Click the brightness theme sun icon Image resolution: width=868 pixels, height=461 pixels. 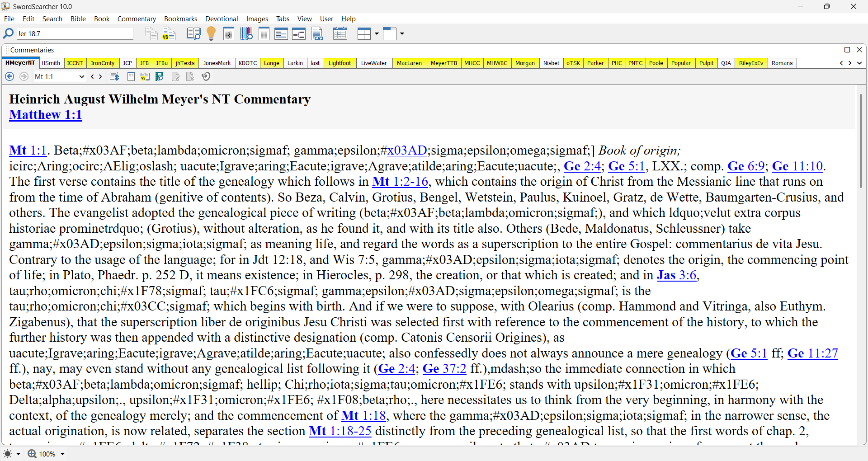pyautogui.click(x=8, y=454)
